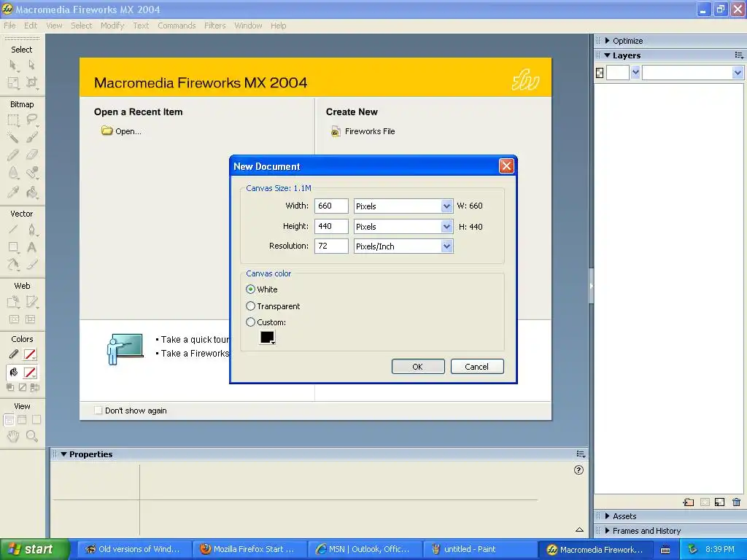This screenshot has height=560, width=747.
Task: Open the Filters menu
Action: tap(215, 26)
